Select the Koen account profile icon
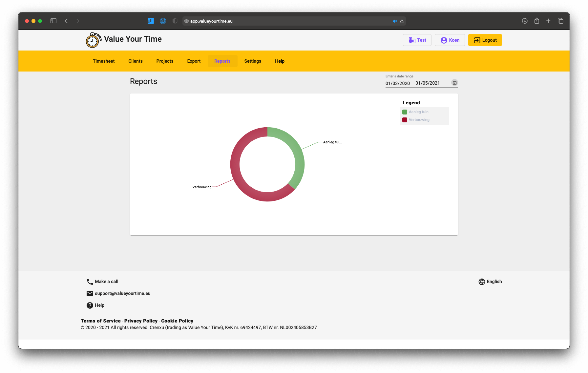The width and height of the screenshot is (588, 373). point(443,40)
